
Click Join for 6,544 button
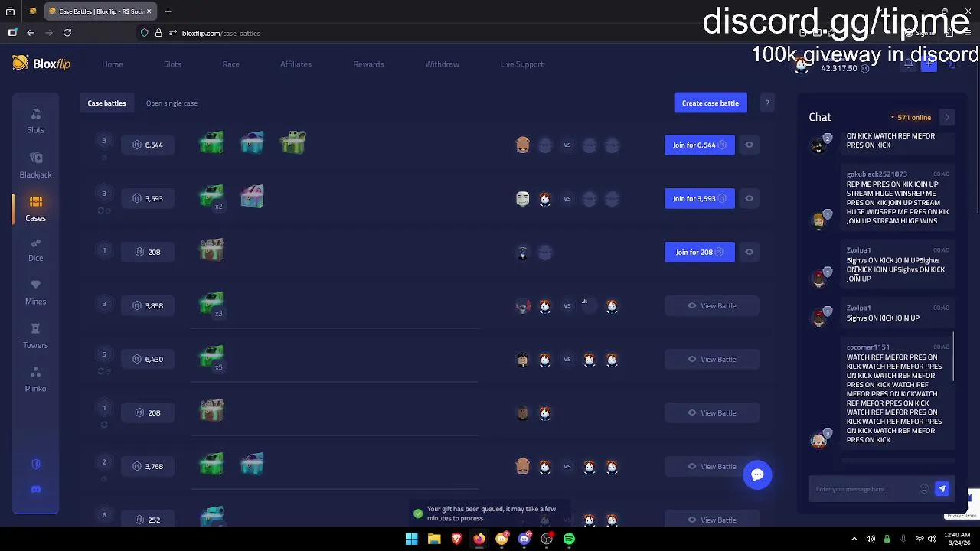coord(699,145)
